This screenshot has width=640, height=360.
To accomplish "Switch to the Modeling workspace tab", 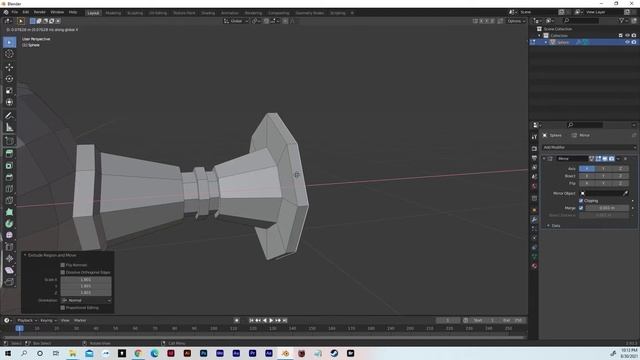I will click(x=113, y=13).
